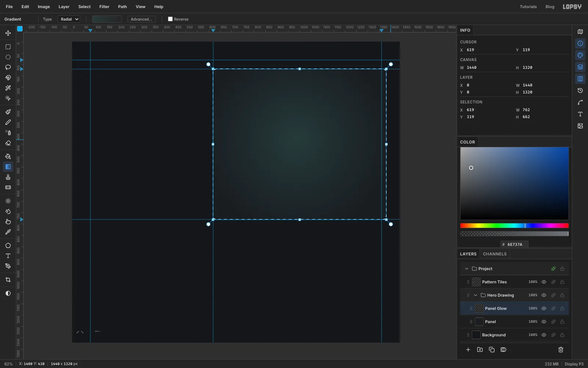Create a new layer group folder
588x368 pixels.
click(480, 350)
